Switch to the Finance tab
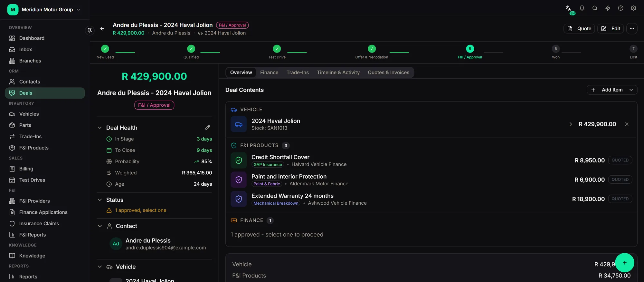This screenshot has width=644, height=282. coord(269,73)
